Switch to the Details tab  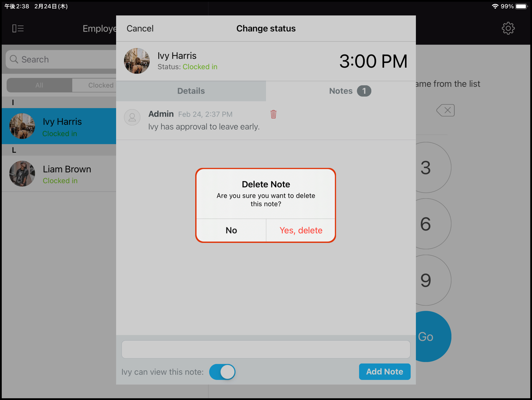(x=191, y=91)
